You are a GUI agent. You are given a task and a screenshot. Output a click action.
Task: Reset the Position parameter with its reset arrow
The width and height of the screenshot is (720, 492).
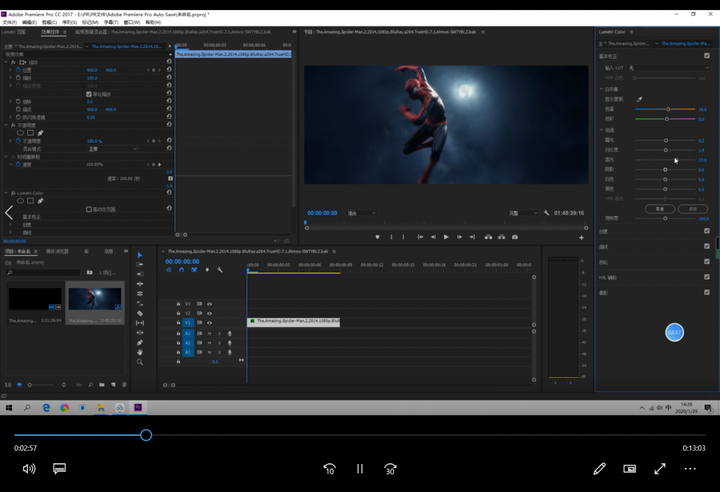pyautogui.click(x=169, y=70)
